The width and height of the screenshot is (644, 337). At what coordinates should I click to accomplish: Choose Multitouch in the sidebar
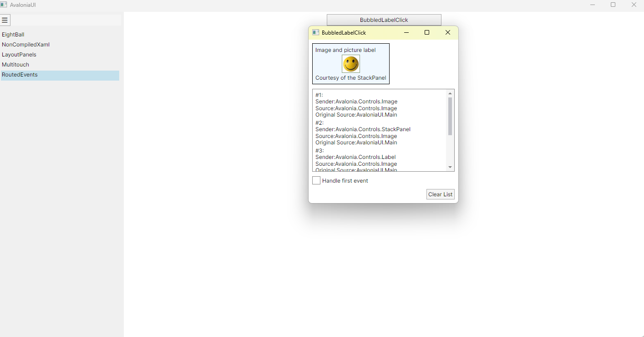[60, 65]
